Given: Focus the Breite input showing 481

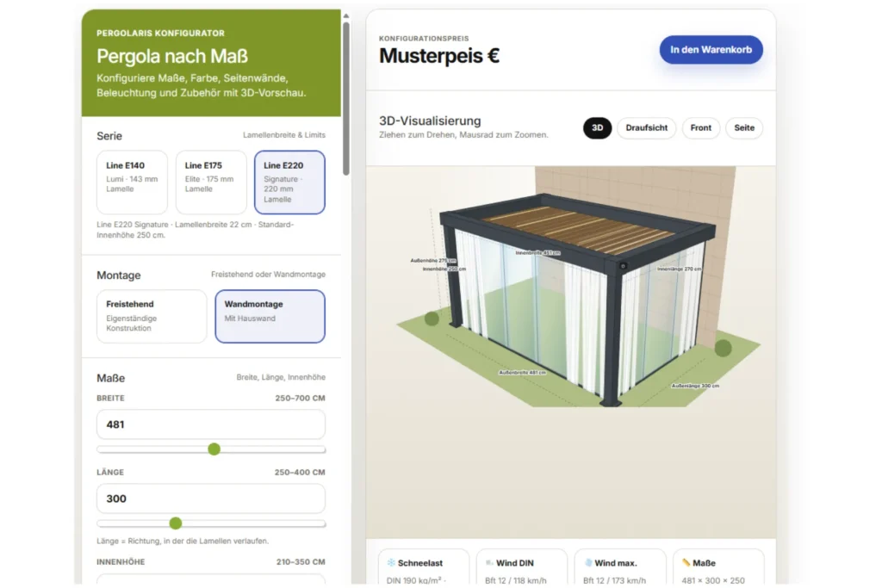Looking at the screenshot, I should click(x=211, y=424).
